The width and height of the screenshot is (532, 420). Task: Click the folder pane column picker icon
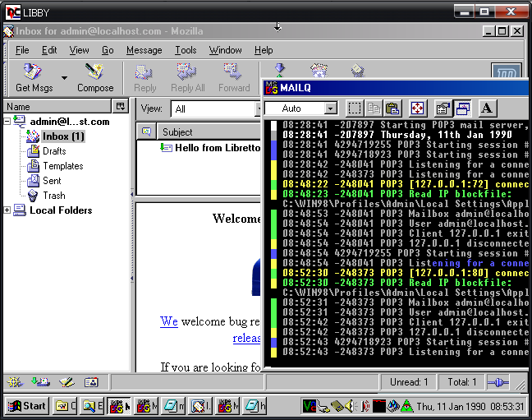(121, 106)
